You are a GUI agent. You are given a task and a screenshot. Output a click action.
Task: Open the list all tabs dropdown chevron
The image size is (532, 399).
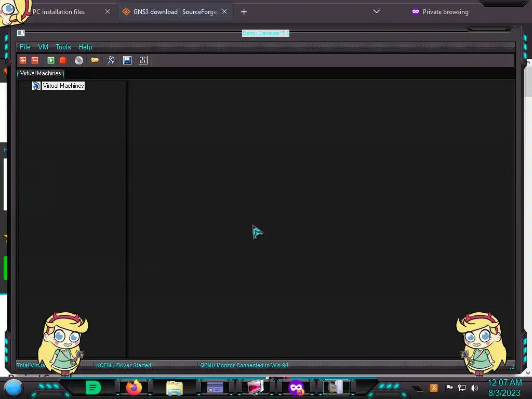point(376,11)
